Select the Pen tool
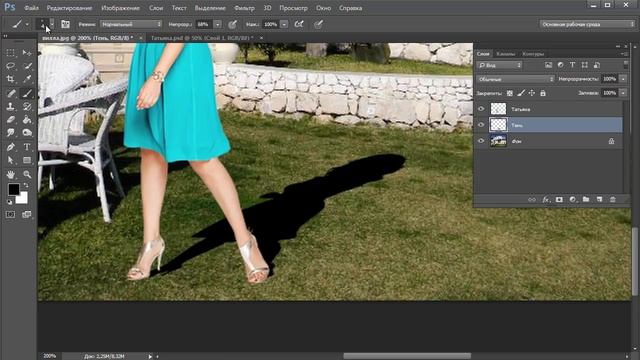640x360 pixels. coord(11,147)
